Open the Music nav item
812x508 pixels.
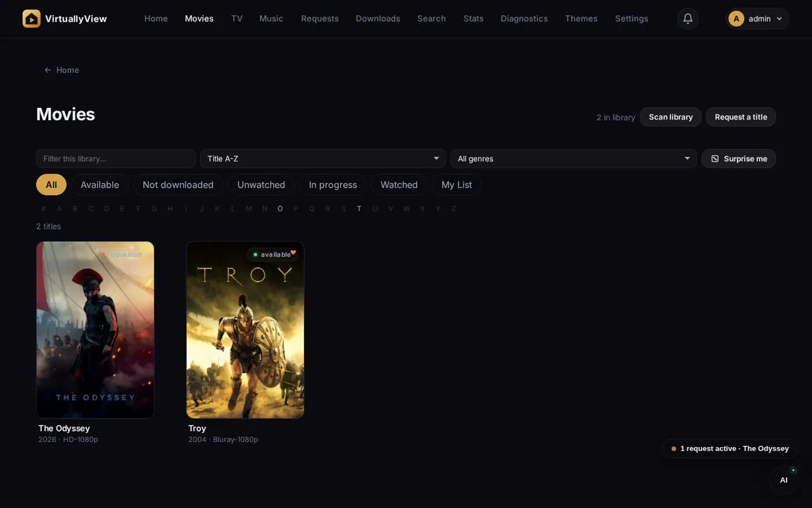272,18
